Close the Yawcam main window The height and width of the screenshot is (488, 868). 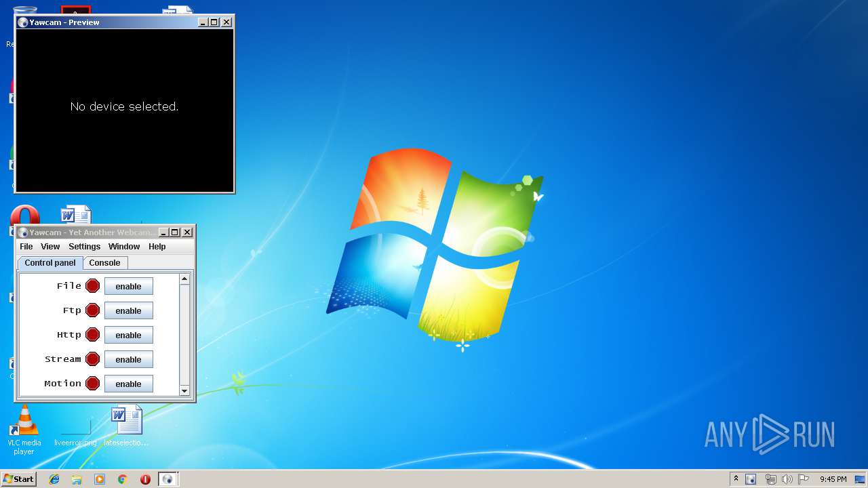[x=187, y=232]
